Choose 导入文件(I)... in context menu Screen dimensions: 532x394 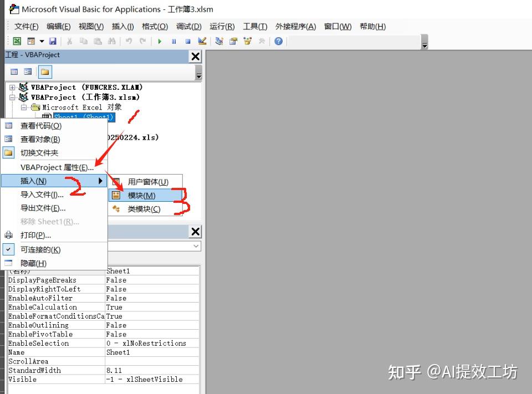54,195
